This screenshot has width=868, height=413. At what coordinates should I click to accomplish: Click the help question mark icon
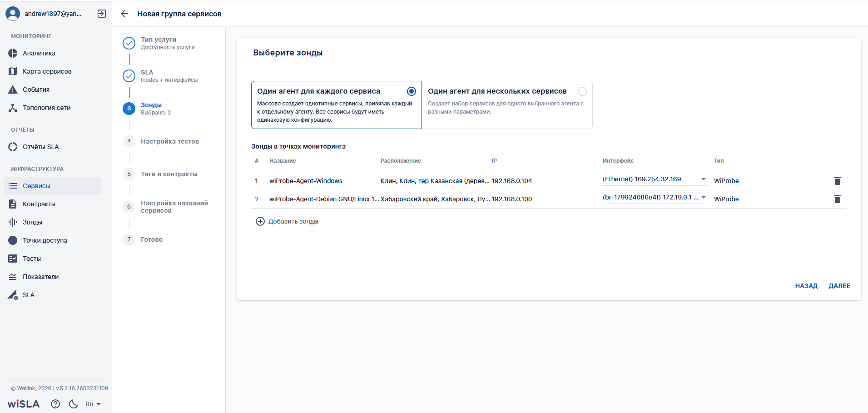(55, 404)
